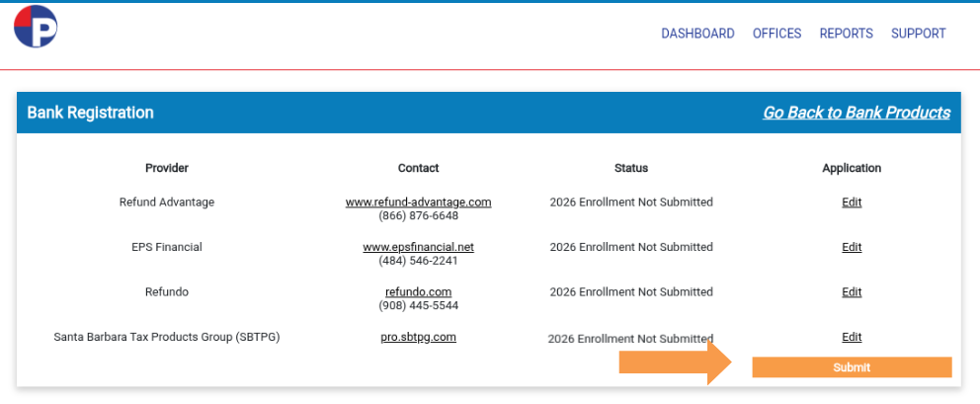Click the orange Submit button

[852, 367]
